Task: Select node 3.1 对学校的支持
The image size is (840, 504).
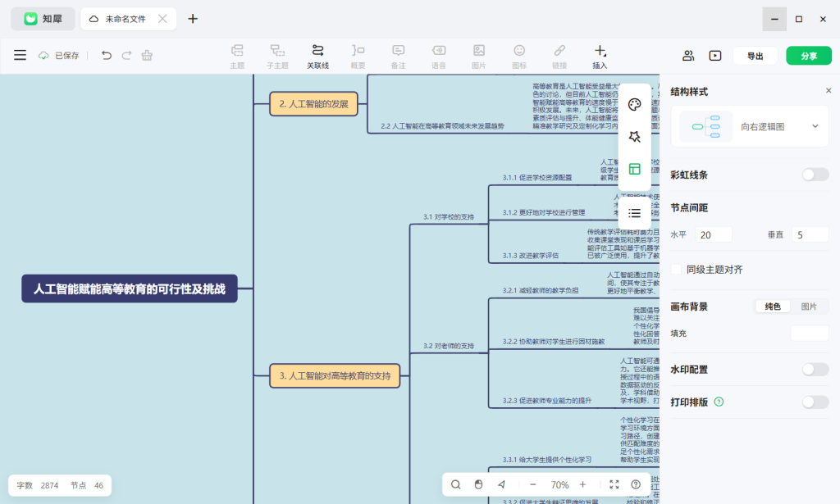Action: [449, 216]
